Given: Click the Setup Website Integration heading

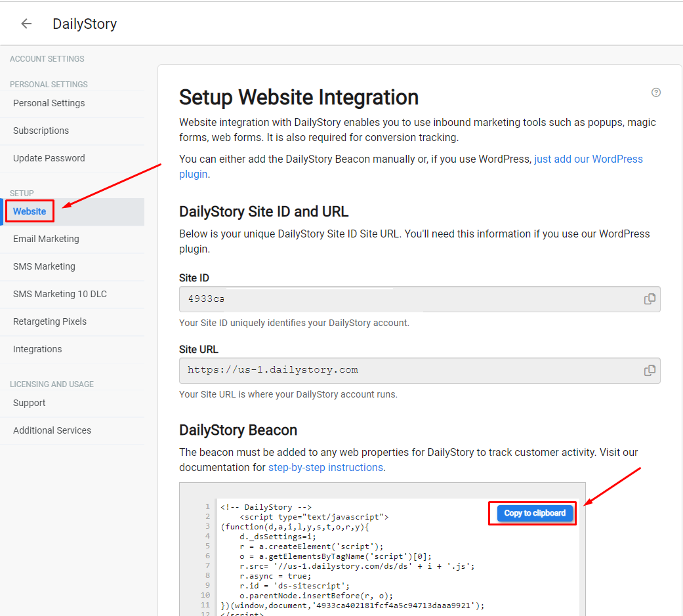Looking at the screenshot, I should click(x=299, y=97).
